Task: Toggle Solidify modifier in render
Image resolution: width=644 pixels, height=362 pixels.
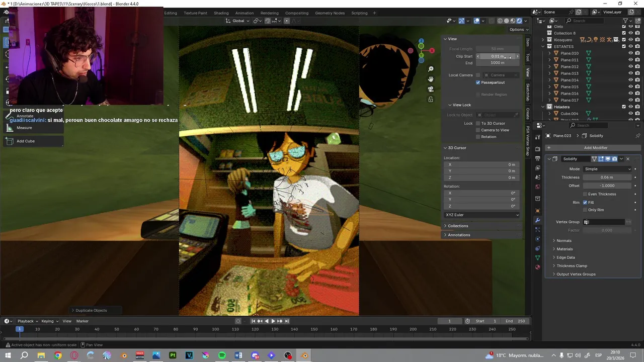Action: tap(614, 159)
